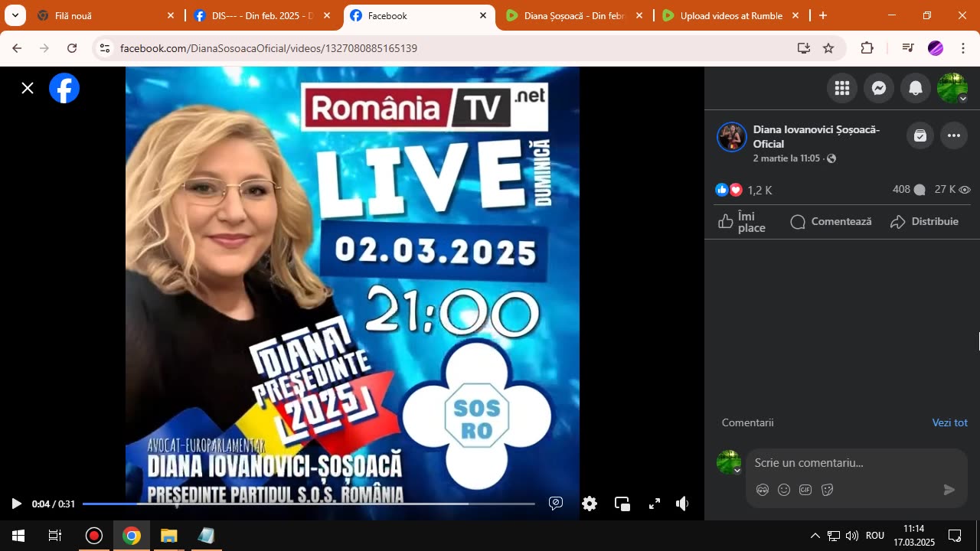Reload the page
Image resolution: width=980 pixels, height=551 pixels.
[x=72, y=48]
